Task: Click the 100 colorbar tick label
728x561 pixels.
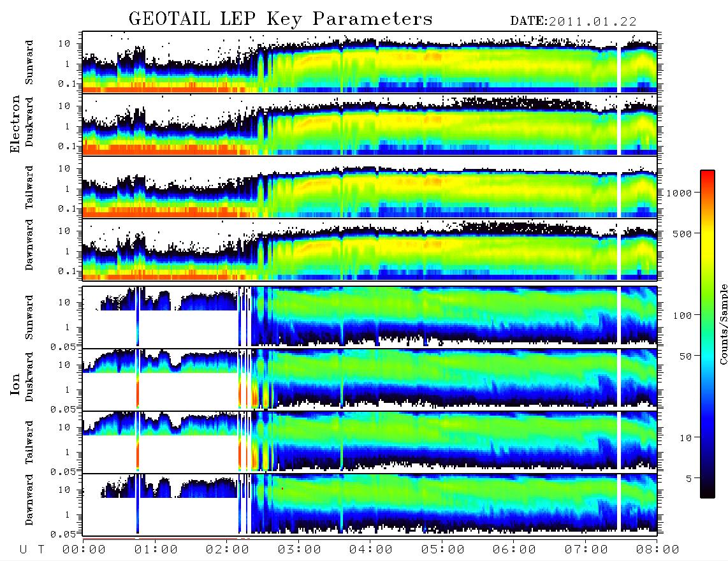Action: click(683, 316)
